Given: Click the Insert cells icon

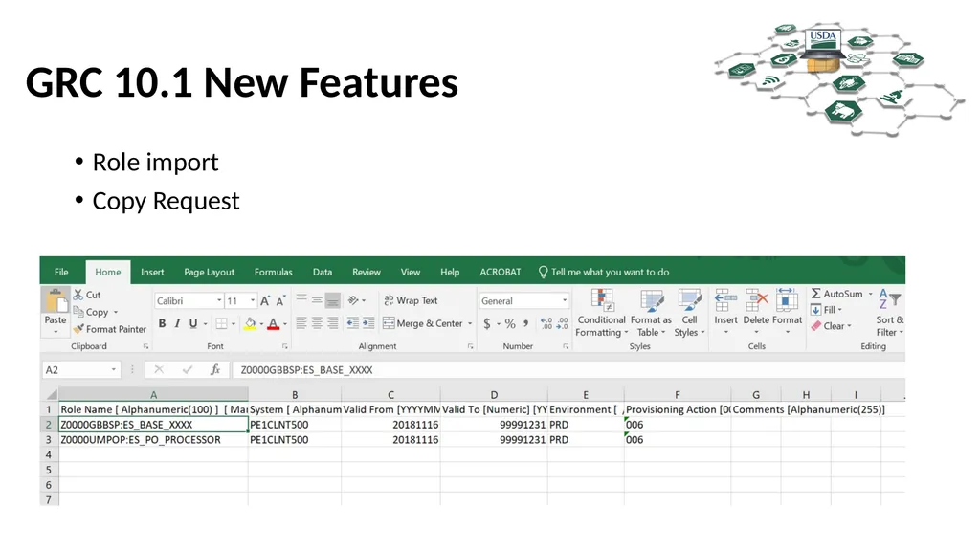Looking at the screenshot, I should [725, 300].
